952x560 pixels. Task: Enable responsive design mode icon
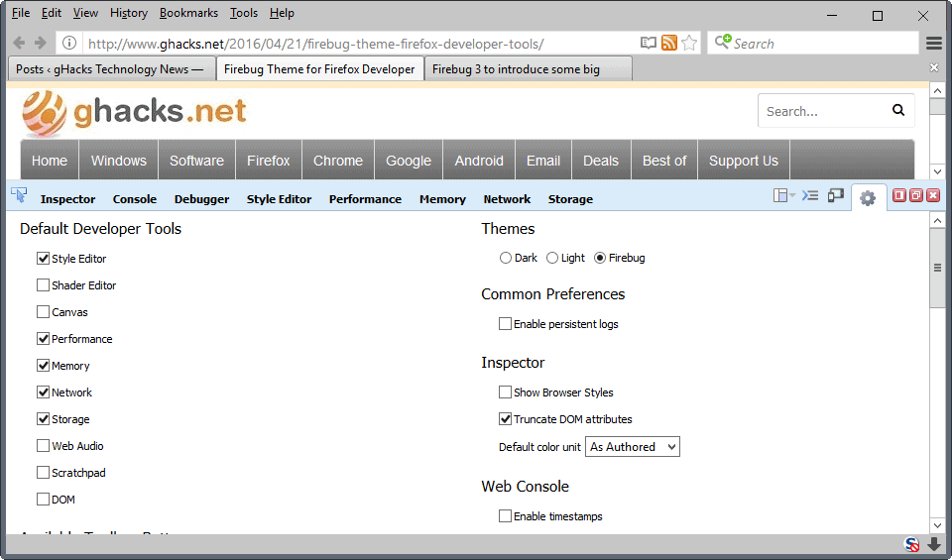click(x=836, y=196)
